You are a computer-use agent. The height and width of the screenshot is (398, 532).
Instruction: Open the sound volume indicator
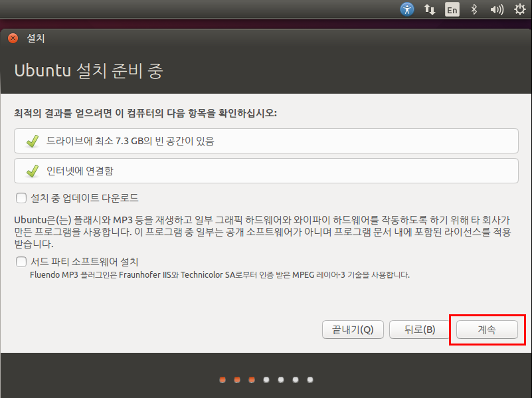pyautogui.click(x=497, y=9)
